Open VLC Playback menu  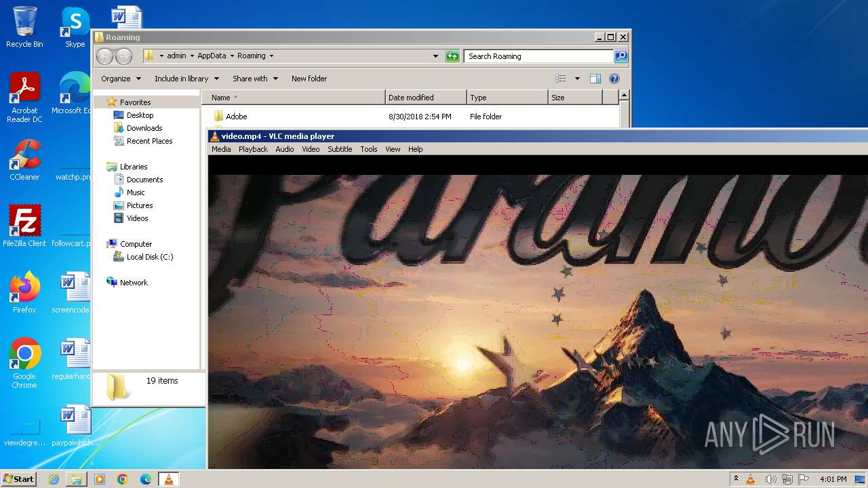pos(253,149)
